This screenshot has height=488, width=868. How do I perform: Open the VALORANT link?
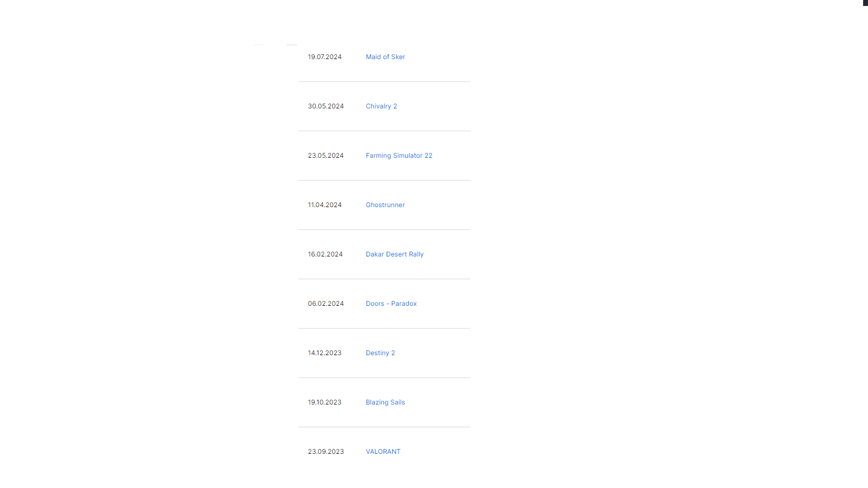(383, 452)
